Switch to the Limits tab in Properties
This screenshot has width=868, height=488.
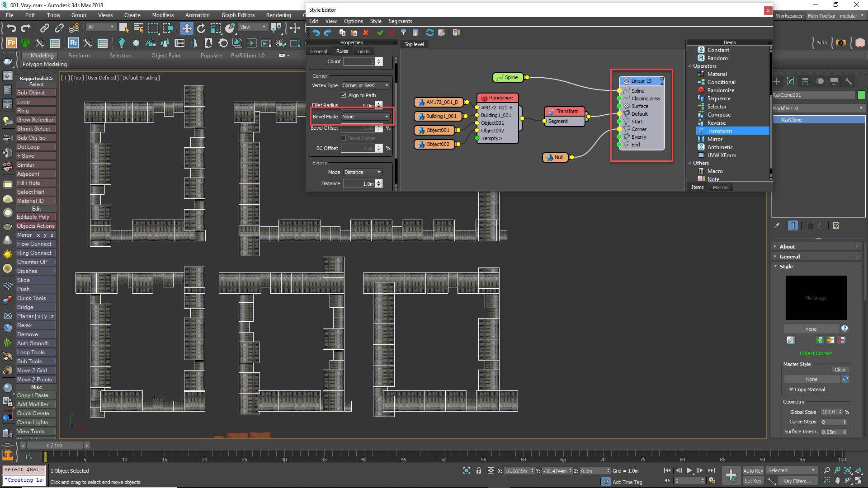point(363,51)
